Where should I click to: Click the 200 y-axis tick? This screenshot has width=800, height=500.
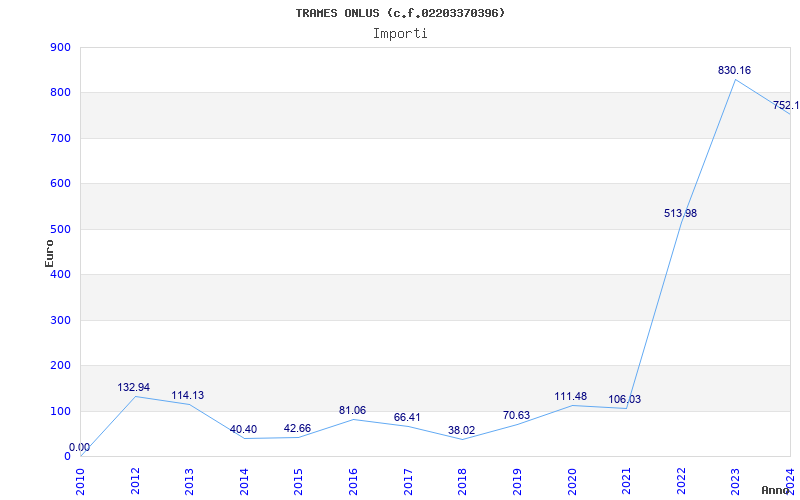point(60,366)
